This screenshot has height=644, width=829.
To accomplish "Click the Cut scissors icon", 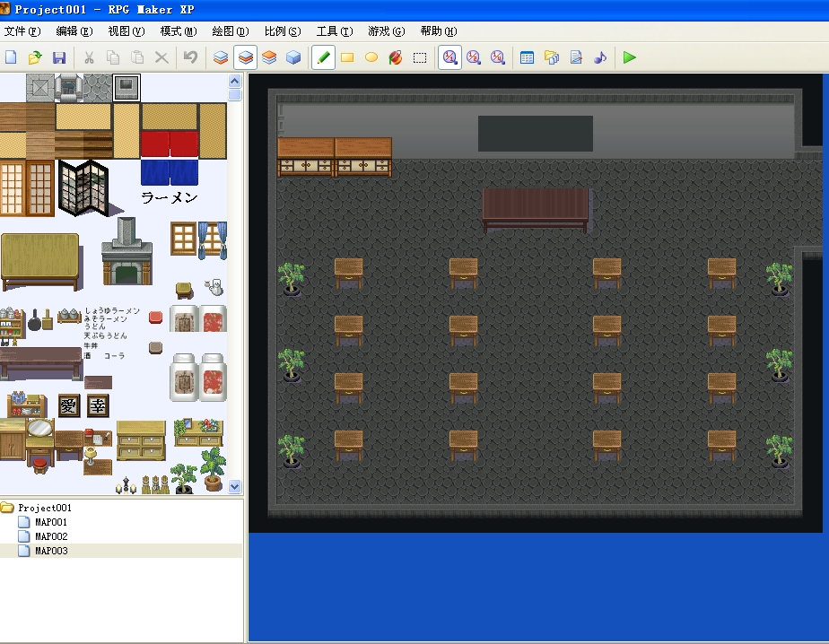I will tap(89, 57).
